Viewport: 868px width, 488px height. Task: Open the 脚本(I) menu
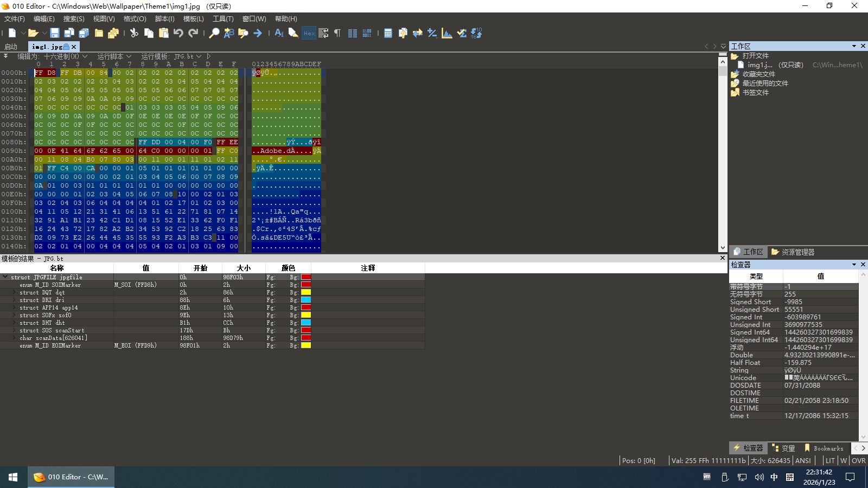164,19
